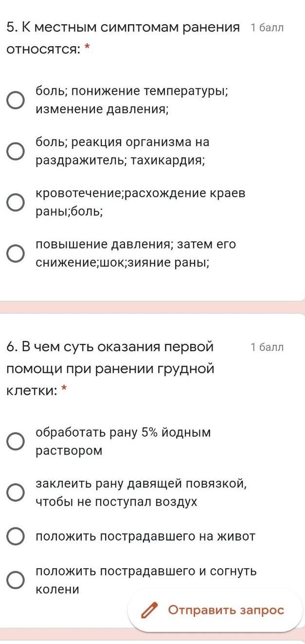This screenshot has height=644, width=305.
Task: Click question 5 title about местным симптомам ранения
Action: click(124, 38)
